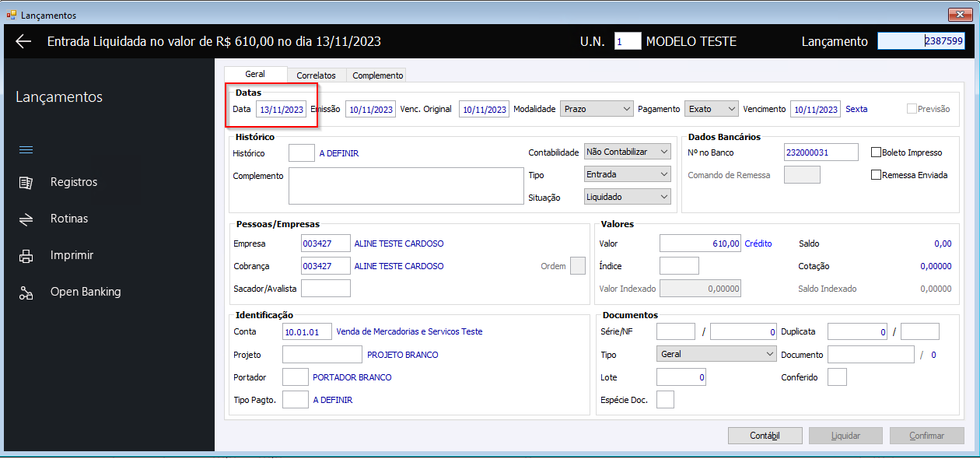
Task: Click the Conta field showing 10.01.01
Action: [x=307, y=331]
